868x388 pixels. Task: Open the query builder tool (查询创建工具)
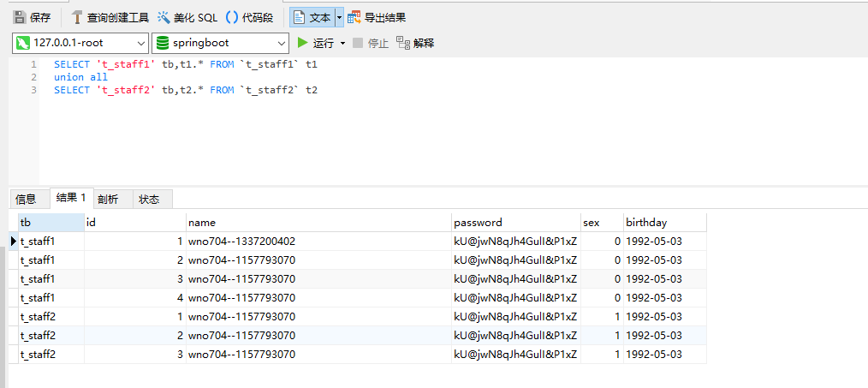[x=110, y=17]
